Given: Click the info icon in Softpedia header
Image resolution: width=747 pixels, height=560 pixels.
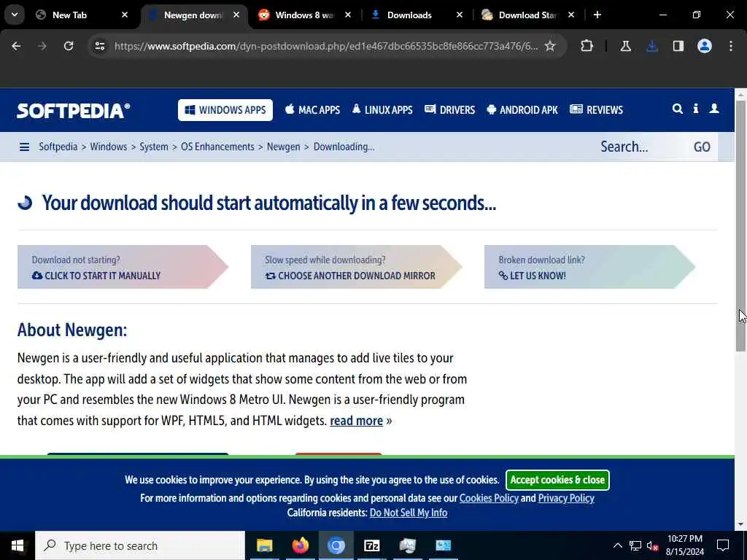Looking at the screenshot, I should tap(696, 109).
